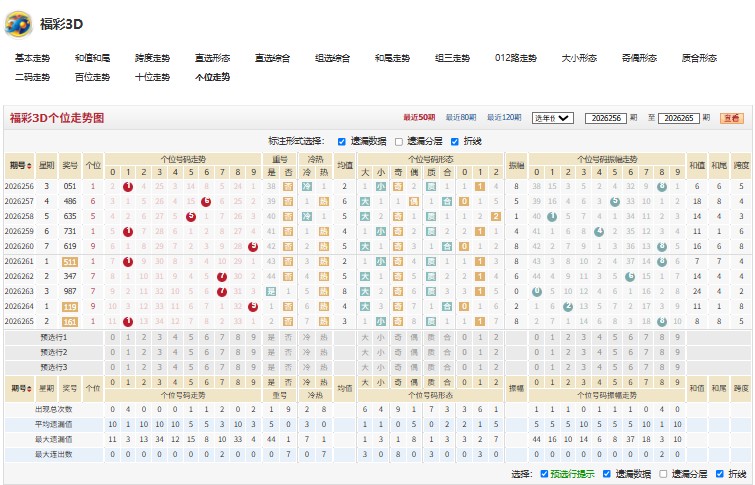
Task: Open 质合形态 tab
Action: (x=699, y=58)
